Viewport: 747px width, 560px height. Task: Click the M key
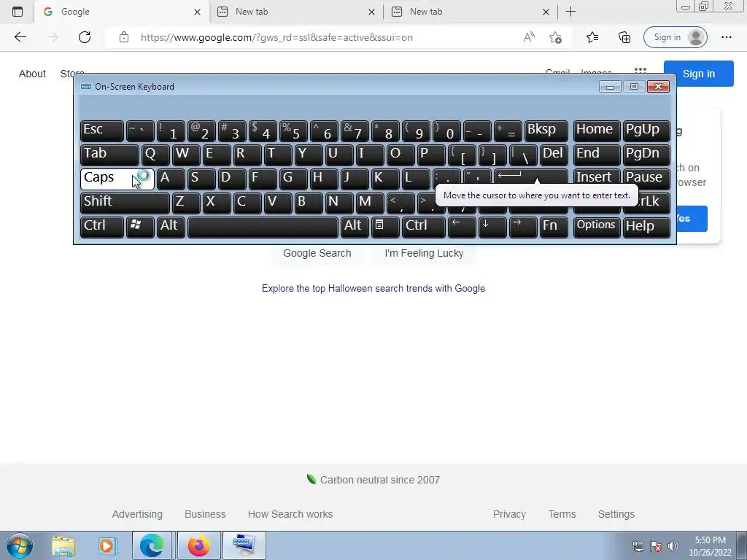370,203
